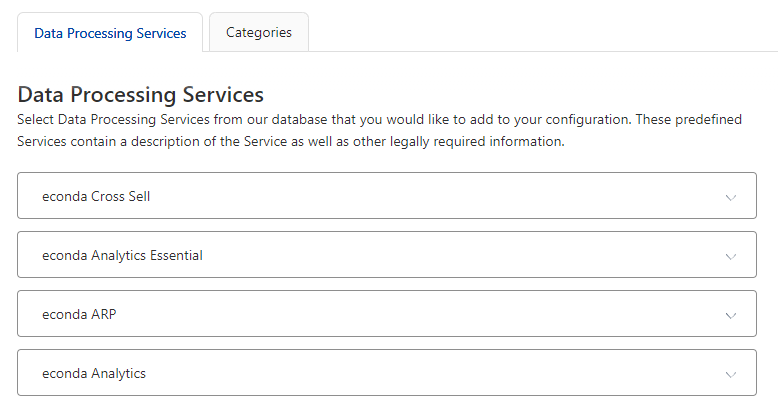Click blank space inside econda Analytics Essential row

tap(450, 255)
